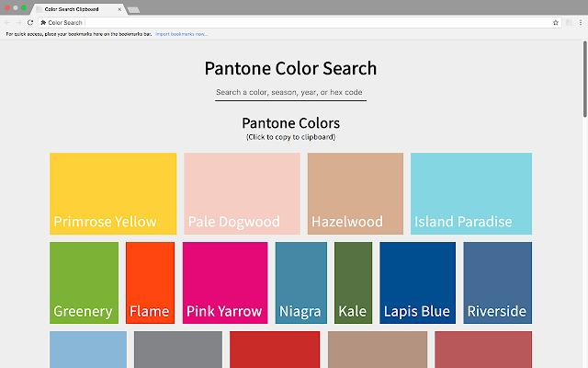Click the extension icon beside the star

click(569, 22)
